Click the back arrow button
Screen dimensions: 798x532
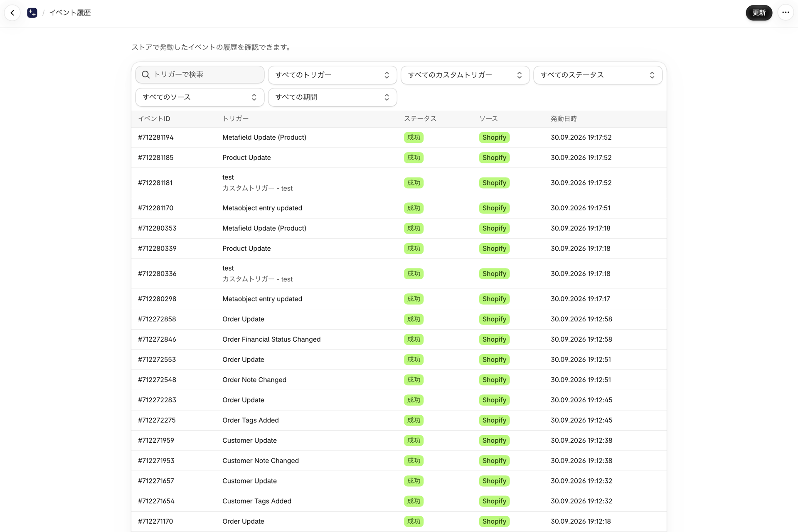[12, 13]
